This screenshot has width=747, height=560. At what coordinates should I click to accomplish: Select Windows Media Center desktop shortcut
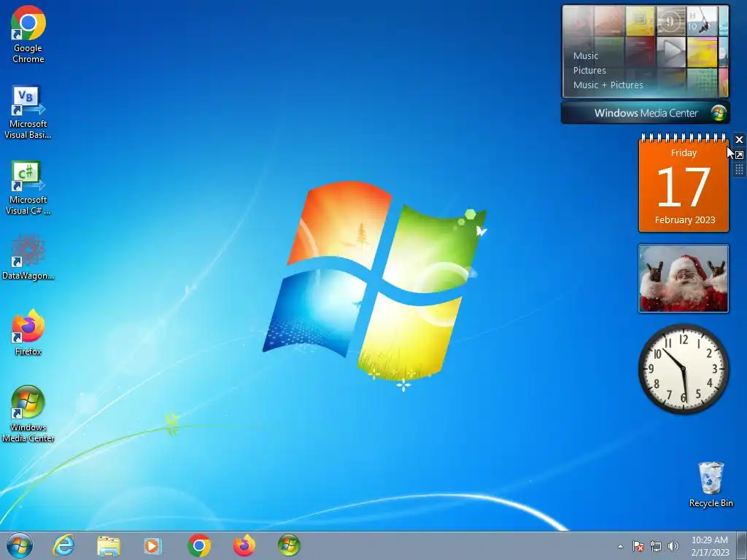click(28, 414)
